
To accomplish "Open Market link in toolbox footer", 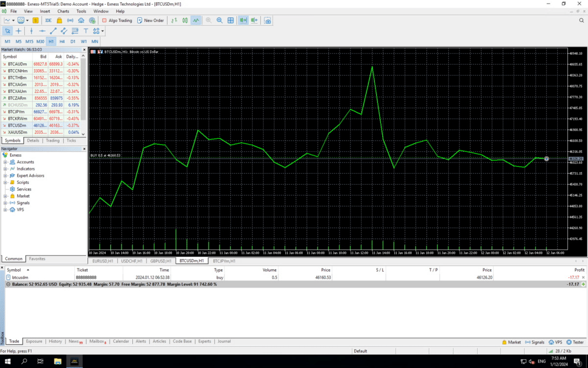I will [x=512, y=342].
